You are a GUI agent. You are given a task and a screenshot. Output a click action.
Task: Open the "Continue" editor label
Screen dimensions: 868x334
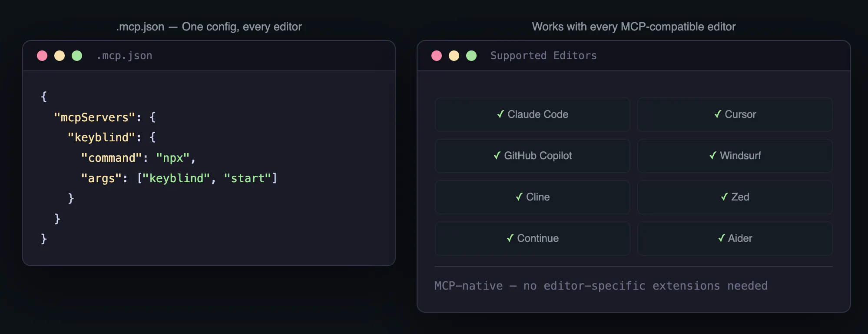click(x=538, y=238)
